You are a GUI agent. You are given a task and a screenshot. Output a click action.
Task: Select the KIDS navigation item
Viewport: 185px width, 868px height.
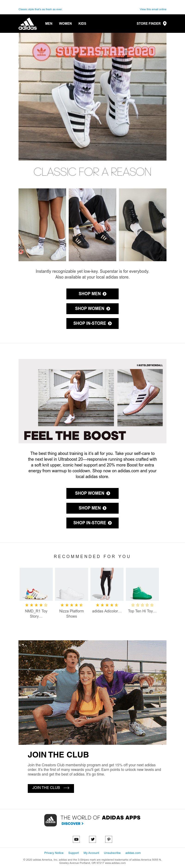82,24
